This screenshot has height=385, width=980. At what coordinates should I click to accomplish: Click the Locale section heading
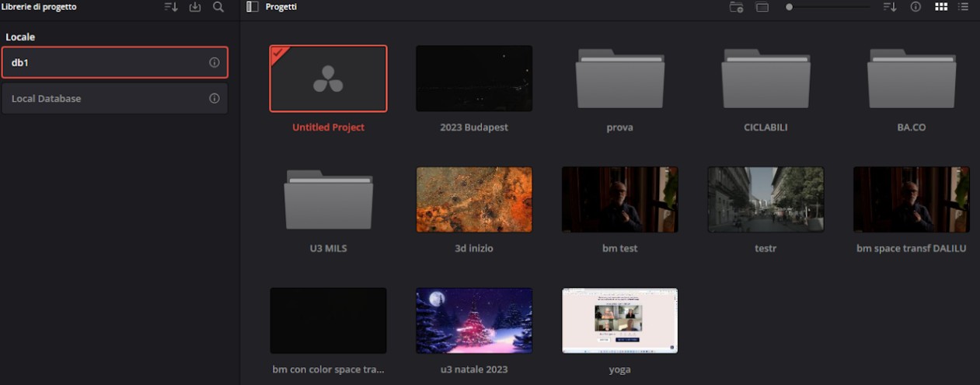(20, 37)
